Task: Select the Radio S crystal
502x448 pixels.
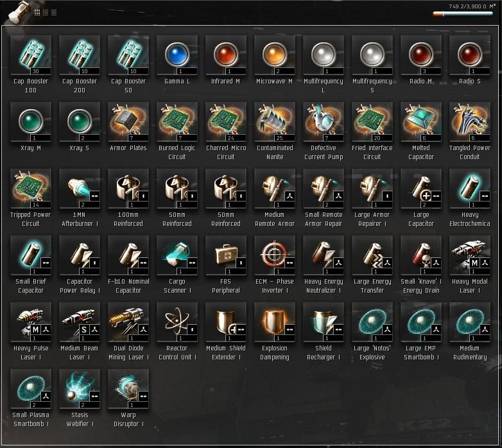Action: coord(470,55)
